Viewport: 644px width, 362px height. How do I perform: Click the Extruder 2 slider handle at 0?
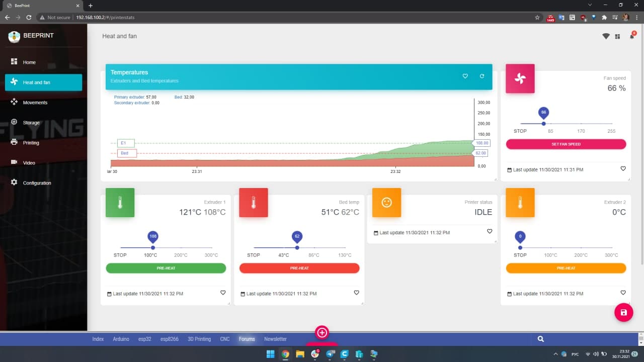(520, 247)
